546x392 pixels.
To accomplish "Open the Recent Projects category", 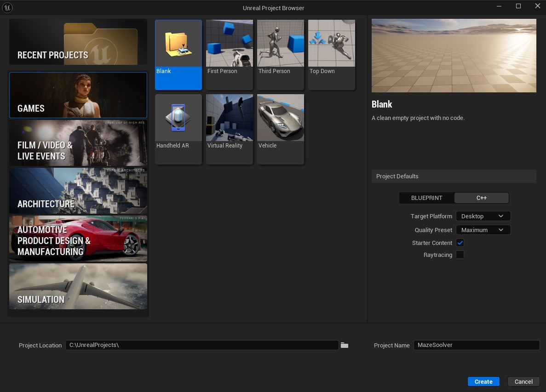I will tap(78, 42).
